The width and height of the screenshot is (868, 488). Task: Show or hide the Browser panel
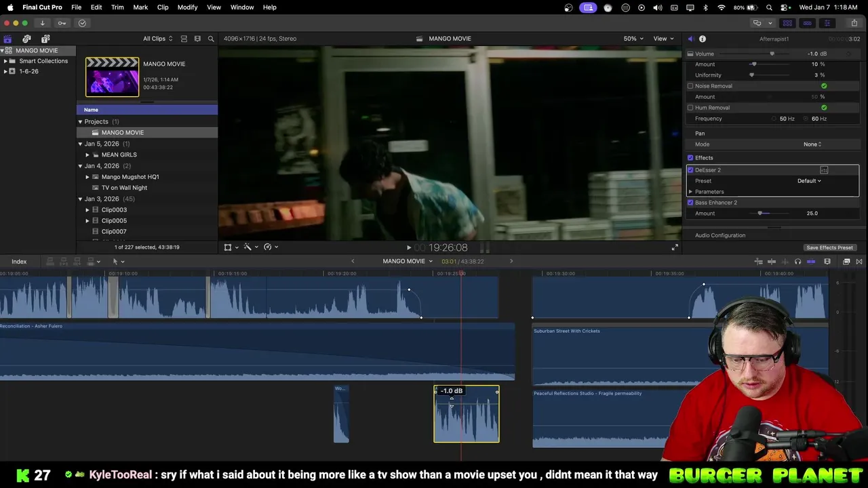[x=787, y=23]
